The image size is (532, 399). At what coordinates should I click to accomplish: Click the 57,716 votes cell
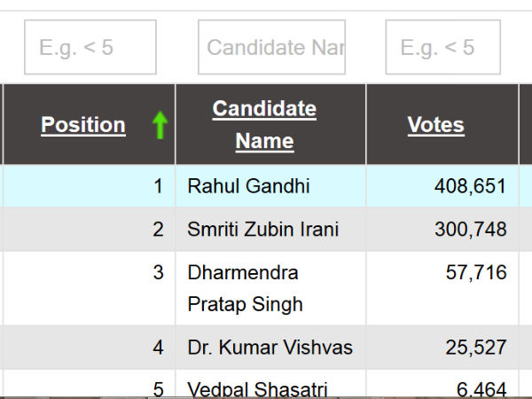[476, 272]
